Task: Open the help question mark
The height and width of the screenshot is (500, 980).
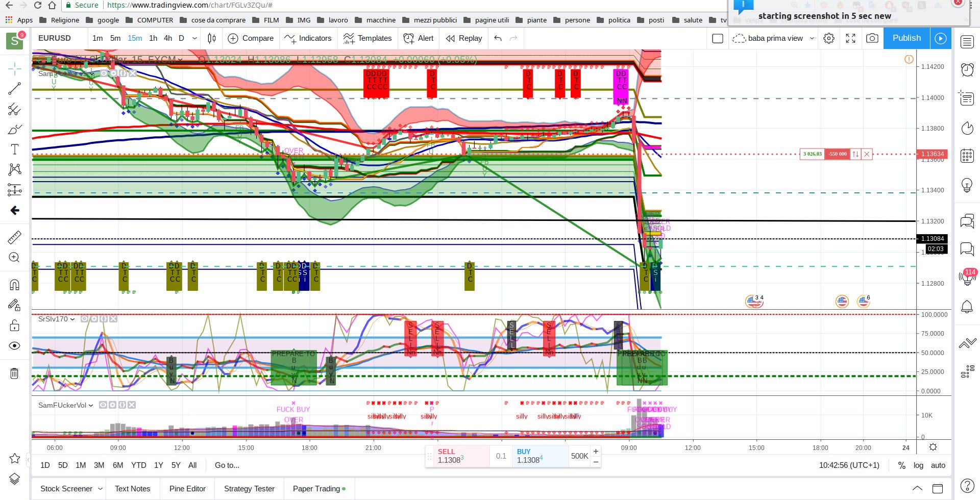Action: pos(967,486)
